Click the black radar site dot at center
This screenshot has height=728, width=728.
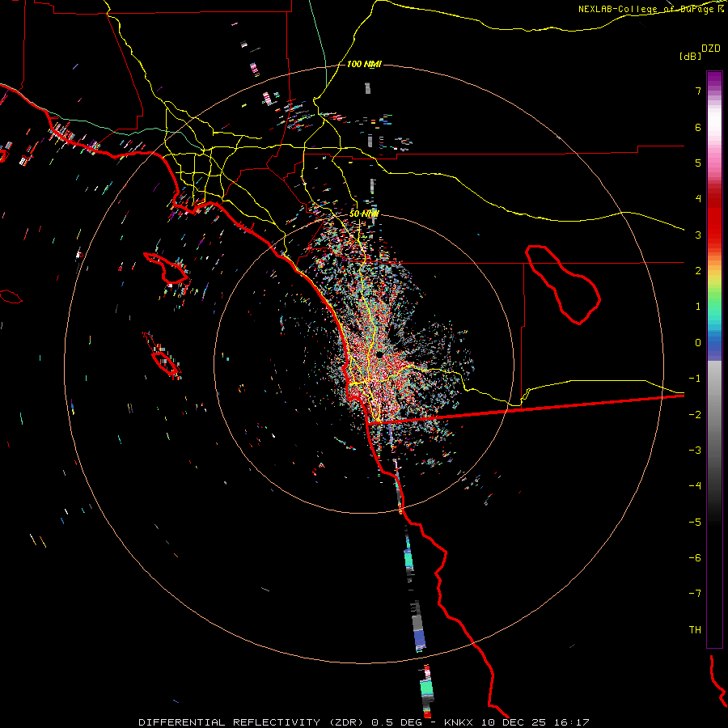click(379, 355)
